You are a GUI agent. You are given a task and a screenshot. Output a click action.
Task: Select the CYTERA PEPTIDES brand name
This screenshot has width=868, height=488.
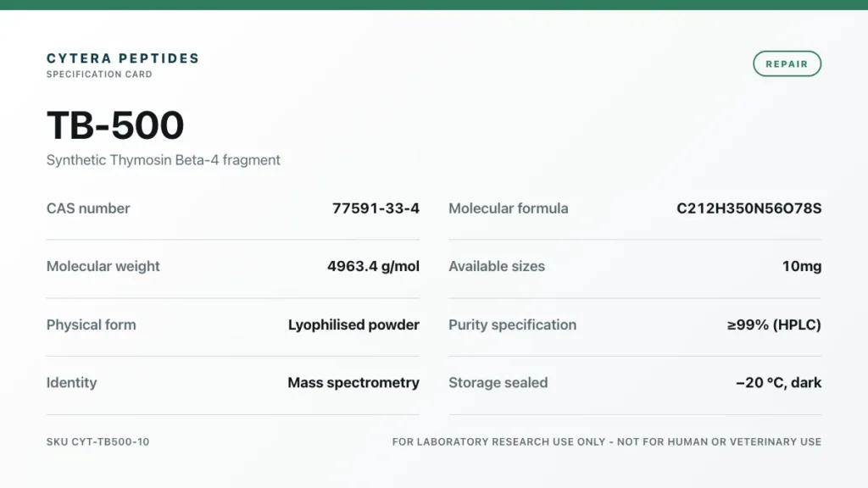pyautogui.click(x=123, y=58)
